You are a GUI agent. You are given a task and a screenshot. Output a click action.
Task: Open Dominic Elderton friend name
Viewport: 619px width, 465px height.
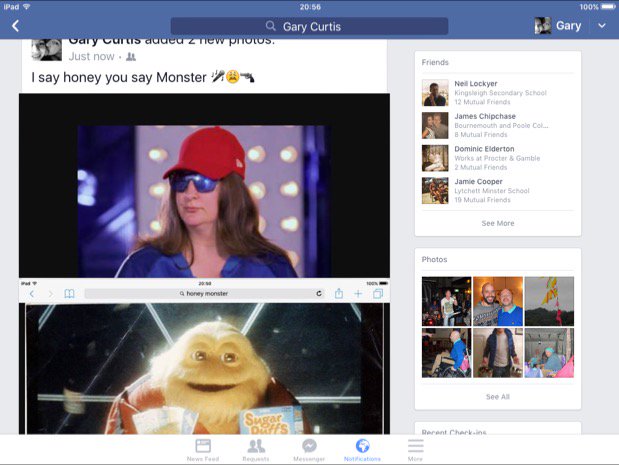coord(484,149)
